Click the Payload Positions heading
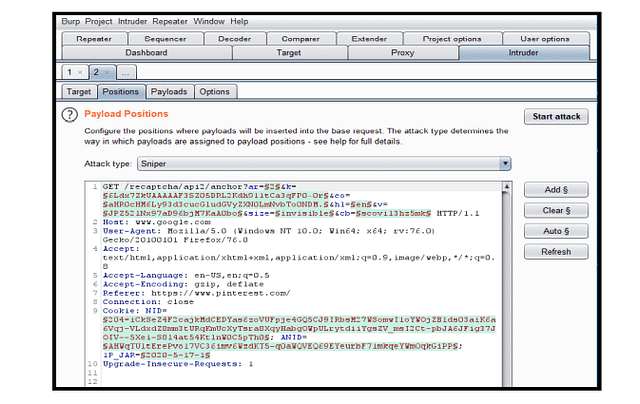The width and height of the screenshot is (640, 404). (126, 114)
